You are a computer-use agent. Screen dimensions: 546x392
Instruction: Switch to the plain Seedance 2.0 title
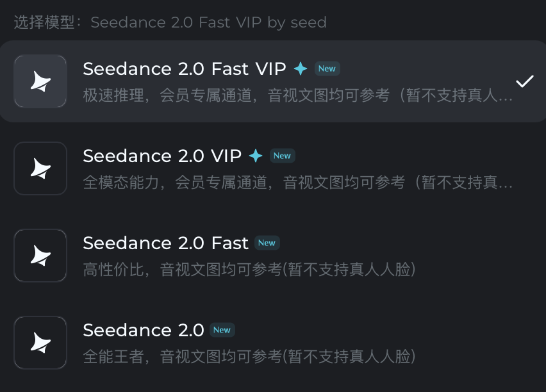144,330
